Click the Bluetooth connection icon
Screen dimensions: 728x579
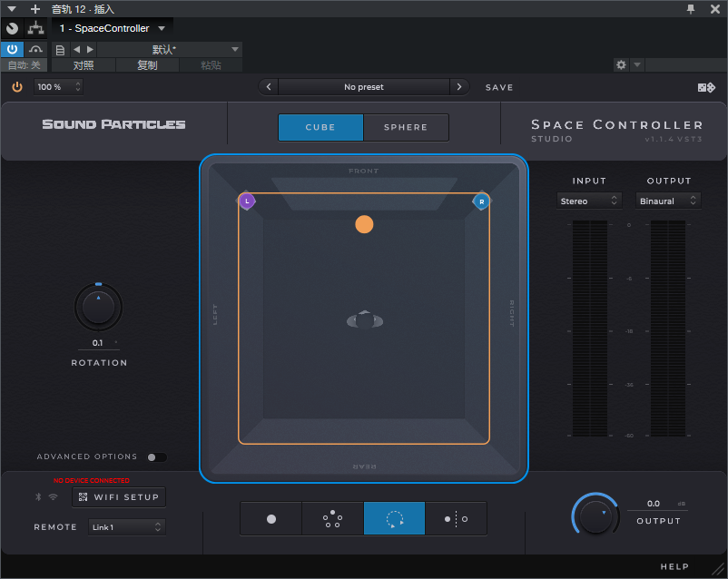(38, 496)
